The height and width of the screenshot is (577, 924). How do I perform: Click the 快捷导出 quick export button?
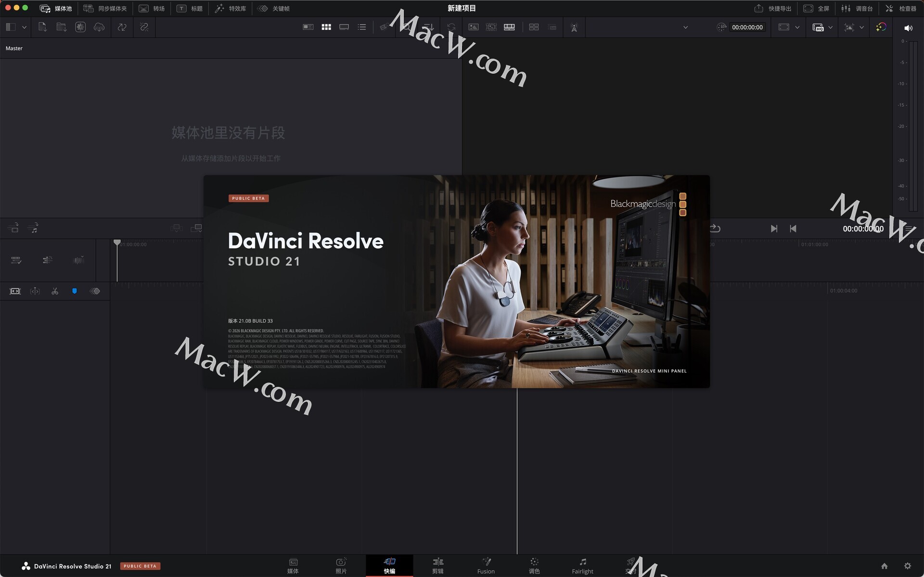772,9
